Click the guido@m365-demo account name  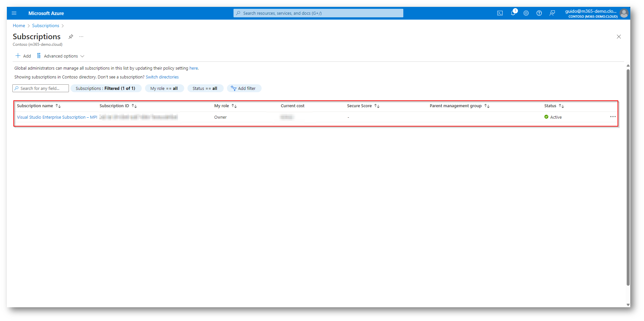point(591,11)
